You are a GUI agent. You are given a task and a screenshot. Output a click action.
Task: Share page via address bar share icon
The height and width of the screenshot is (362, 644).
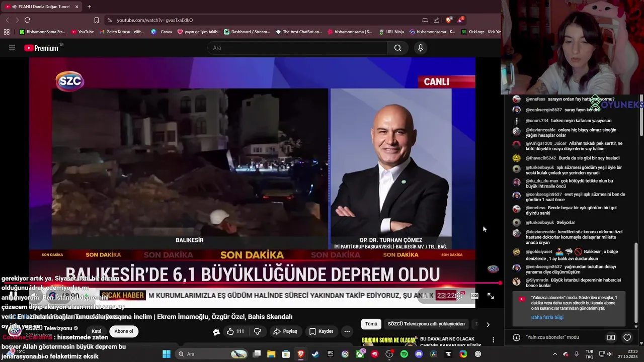(x=436, y=20)
